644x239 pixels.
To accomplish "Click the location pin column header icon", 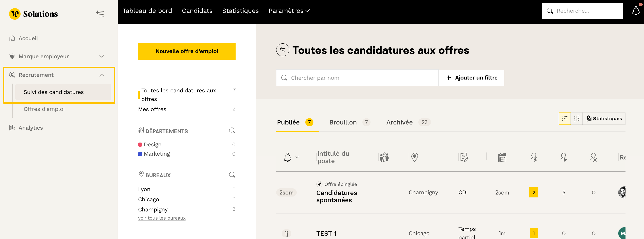I will tap(415, 157).
